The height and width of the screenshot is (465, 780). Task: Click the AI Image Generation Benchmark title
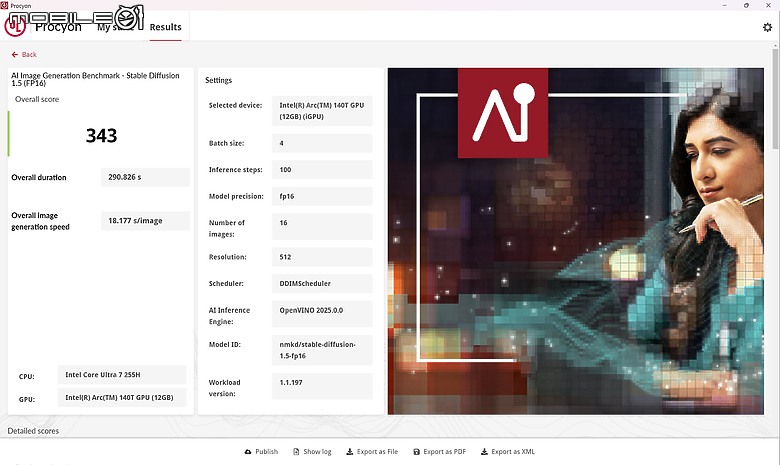(x=95, y=79)
